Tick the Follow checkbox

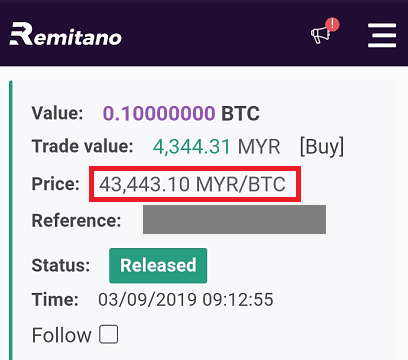109,334
